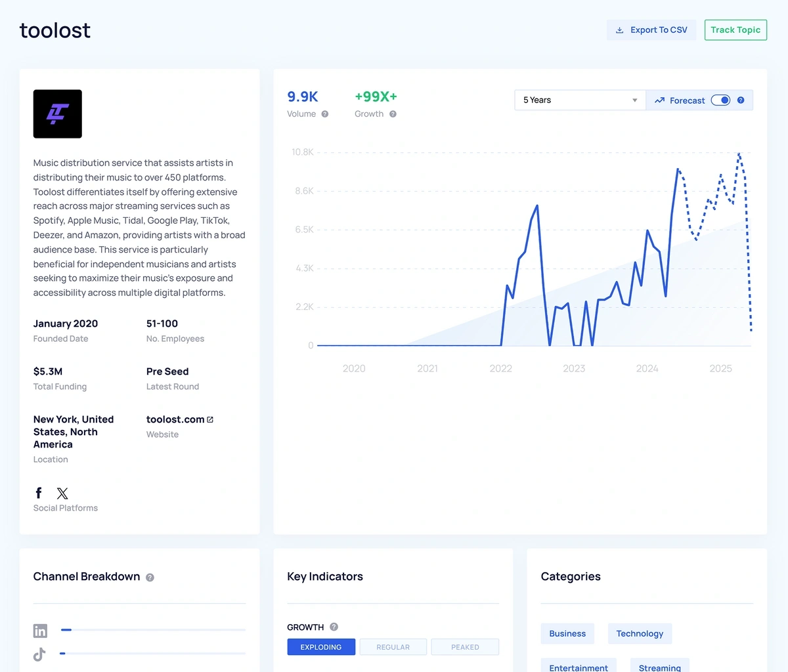788x672 pixels.
Task: Open the X (Twitter) social platform icon
Action: [x=62, y=493]
